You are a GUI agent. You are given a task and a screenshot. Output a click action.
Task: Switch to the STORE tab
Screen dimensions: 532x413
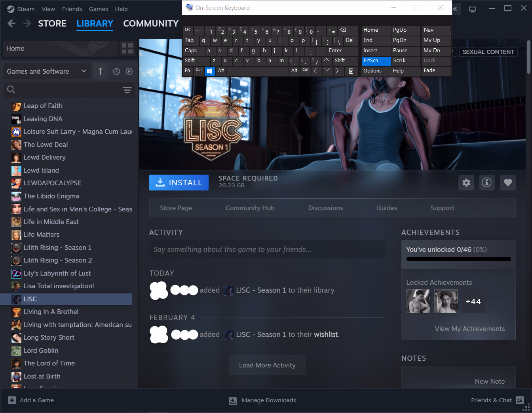[x=52, y=24]
